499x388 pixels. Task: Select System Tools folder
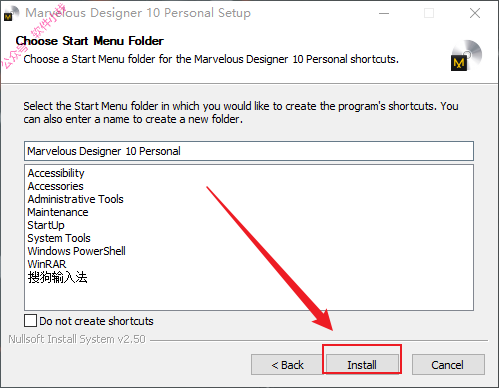pos(59,238)
